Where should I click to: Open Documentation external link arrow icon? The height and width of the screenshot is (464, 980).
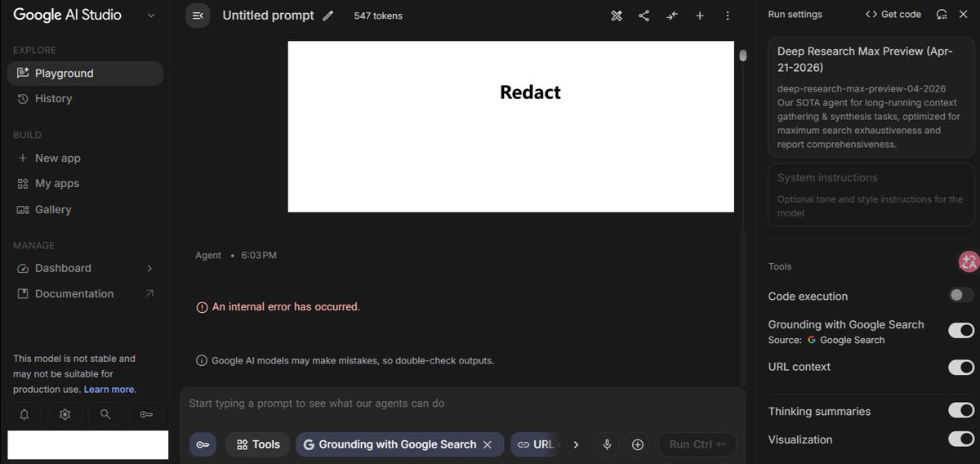coord(149,293)
